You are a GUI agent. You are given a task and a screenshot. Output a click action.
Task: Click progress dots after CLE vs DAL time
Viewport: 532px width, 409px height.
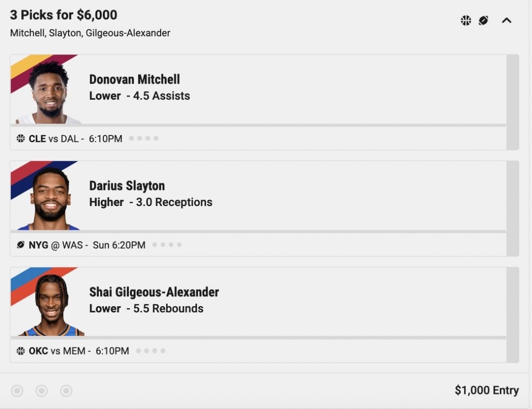click(143, 138)
